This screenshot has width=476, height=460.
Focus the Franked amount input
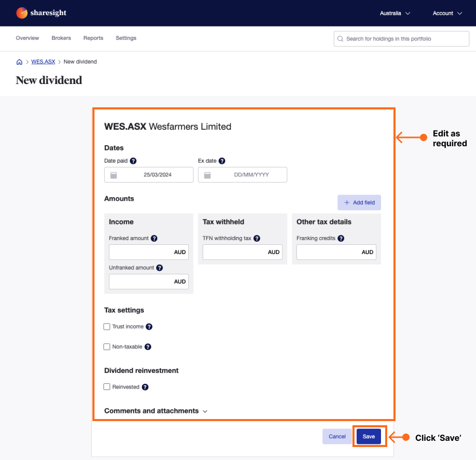tap(149, 252)
